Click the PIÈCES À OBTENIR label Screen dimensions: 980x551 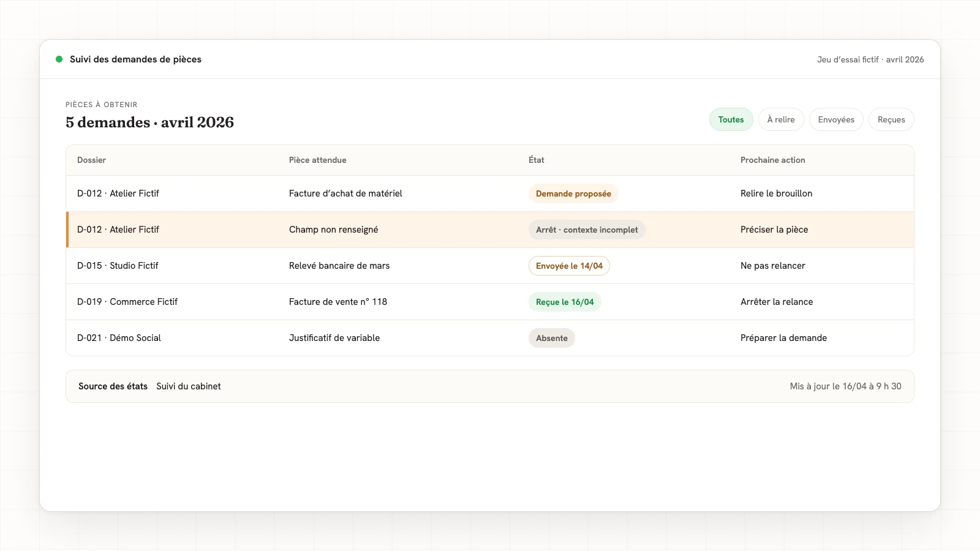coord(101,105)
